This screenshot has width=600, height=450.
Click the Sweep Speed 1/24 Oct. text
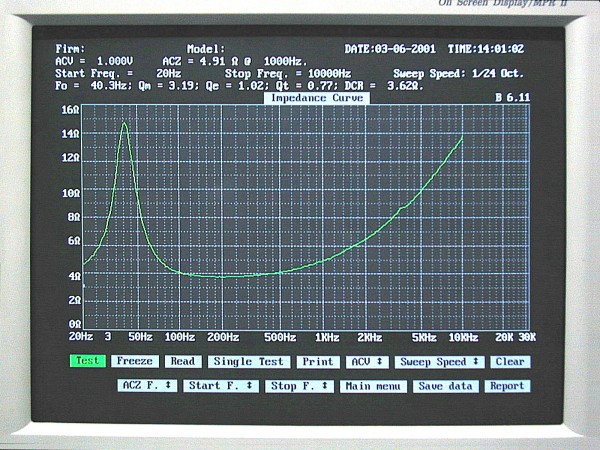point(458,73)
